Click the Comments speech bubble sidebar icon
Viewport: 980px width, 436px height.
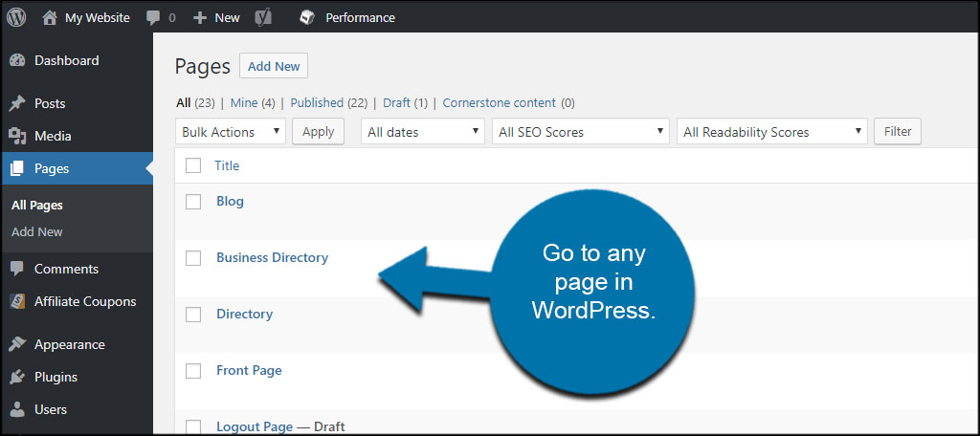pyautogui.click(x=17, y=270)
